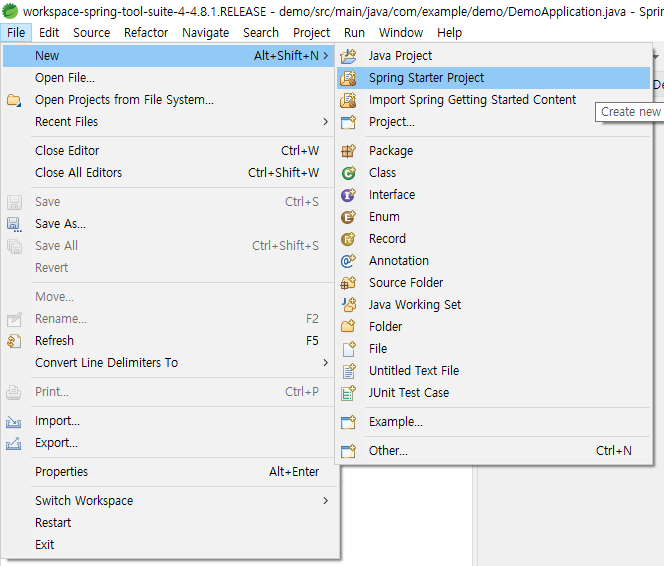This screenshot has height=566, width=664.
Task: Click the Record icon
Action: (x=348, y=239)
